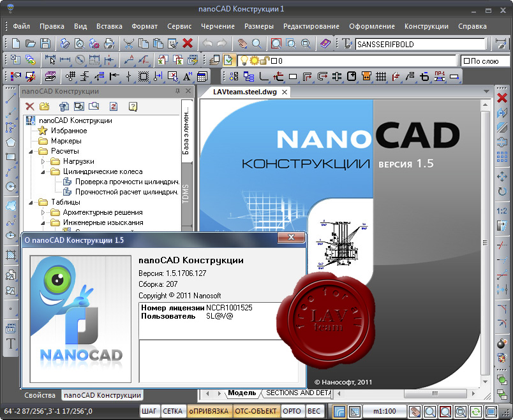Toggle the layer freeze sun icon
The width and height of the screenshot is (513, 420).
(254, 61)
